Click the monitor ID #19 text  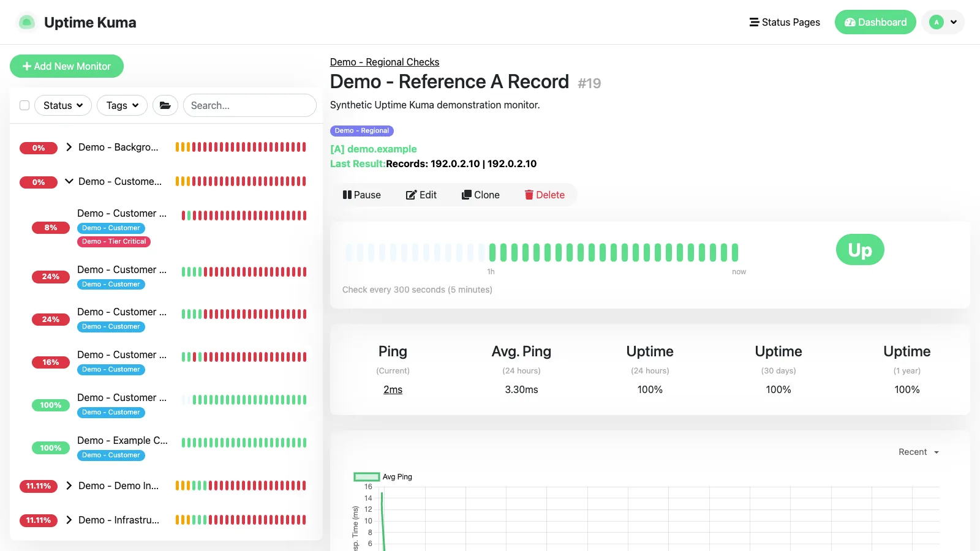pyautogui.click(x=589, y=83)
